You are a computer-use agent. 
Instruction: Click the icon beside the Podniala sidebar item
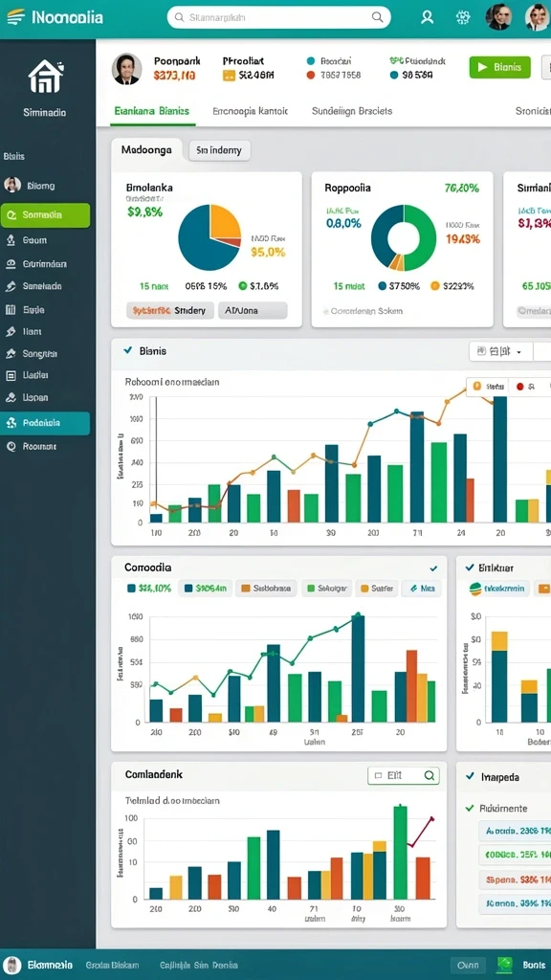point(11,423)
